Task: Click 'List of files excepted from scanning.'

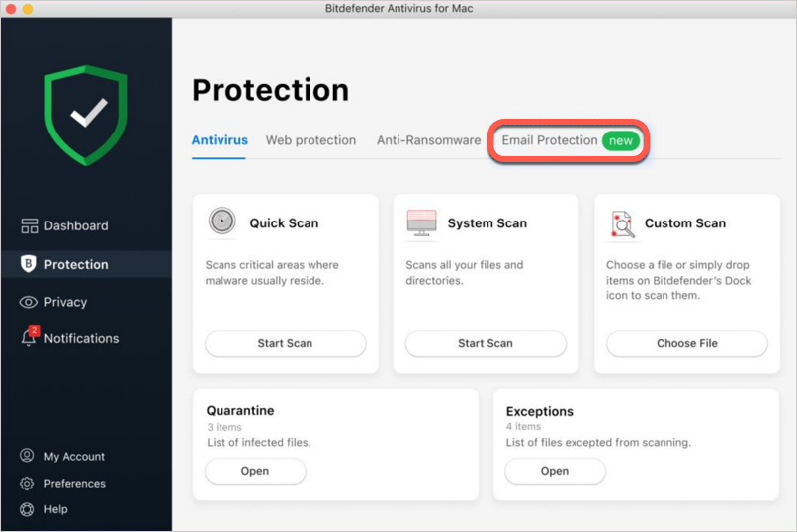Action: [598, 443]
